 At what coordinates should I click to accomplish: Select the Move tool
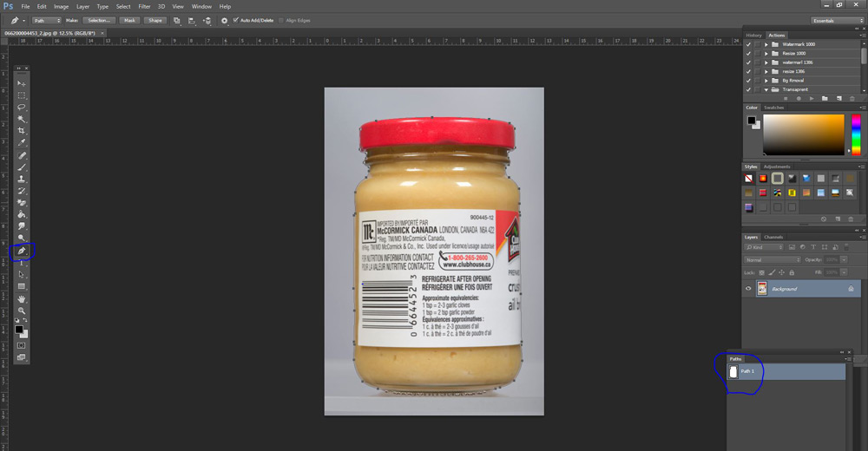22,83
